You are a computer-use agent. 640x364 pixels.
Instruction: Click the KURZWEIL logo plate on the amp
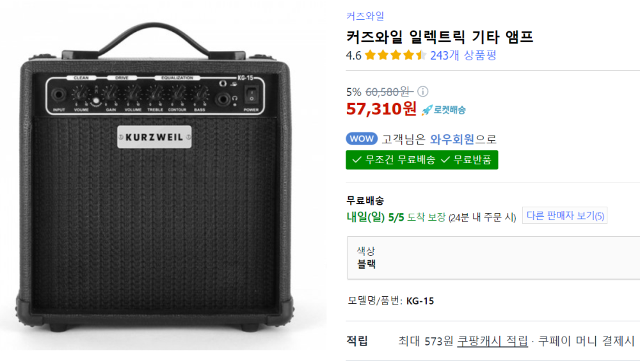(155, 138)
